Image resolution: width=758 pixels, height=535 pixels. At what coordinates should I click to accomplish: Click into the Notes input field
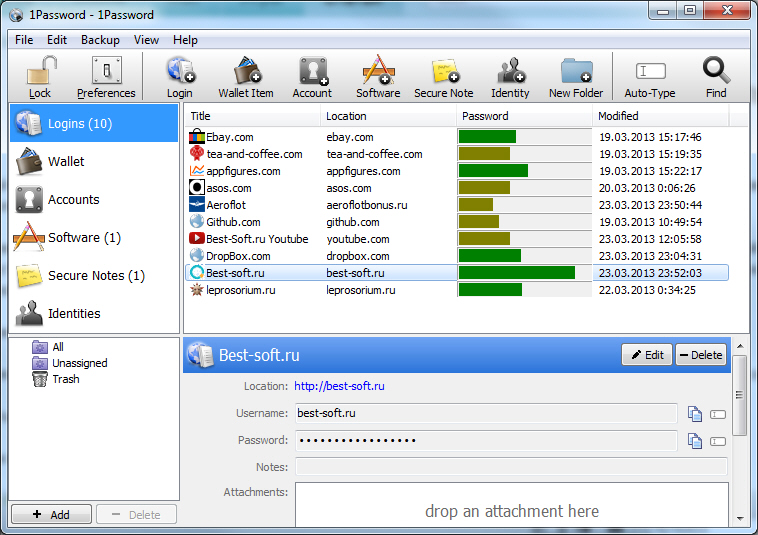coord(510,467)
